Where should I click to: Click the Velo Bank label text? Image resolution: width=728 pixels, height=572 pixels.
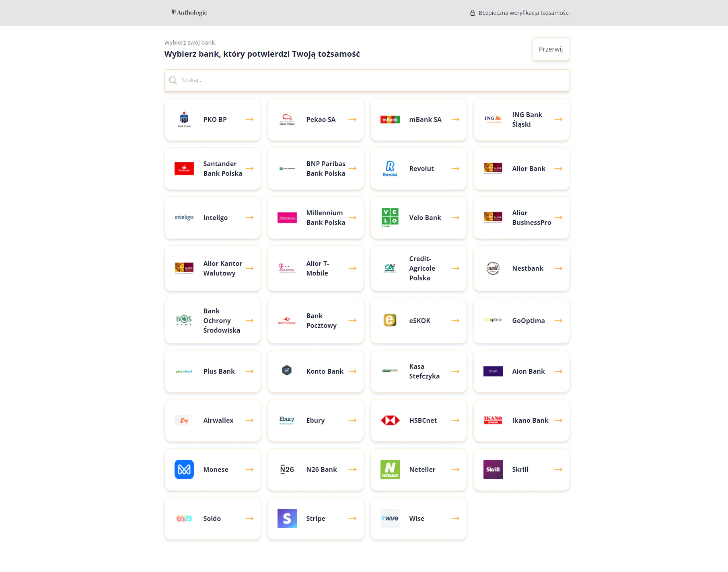tap(425, 218)
